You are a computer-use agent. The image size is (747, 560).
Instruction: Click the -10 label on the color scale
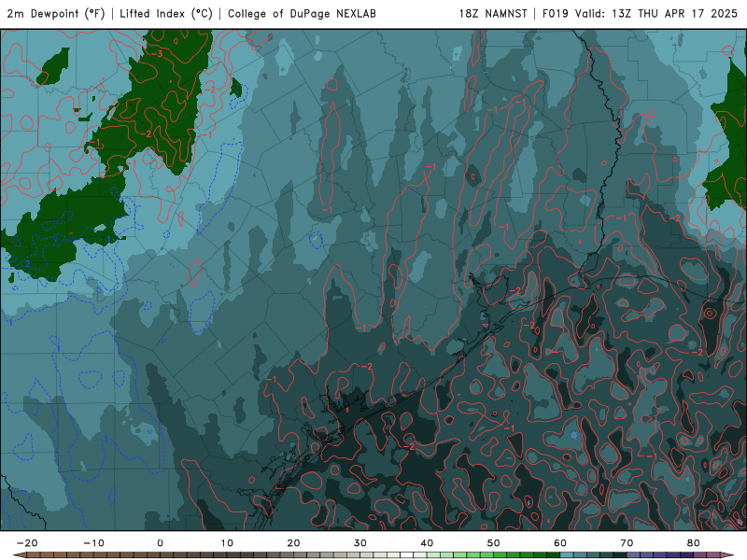(93, 543)
